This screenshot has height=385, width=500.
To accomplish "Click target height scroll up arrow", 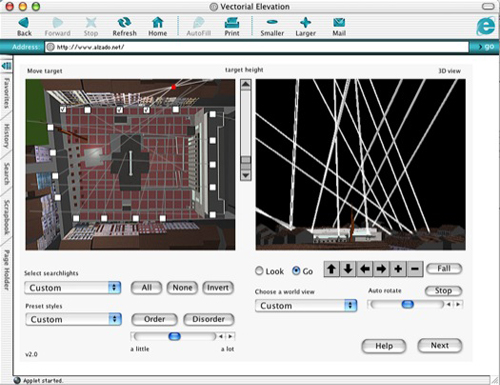I will tap(246, 84).
